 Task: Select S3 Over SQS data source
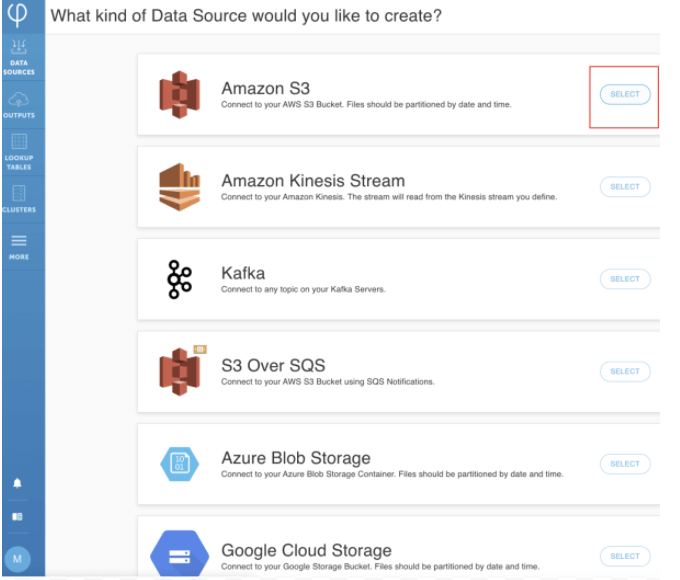pos(625,371)
